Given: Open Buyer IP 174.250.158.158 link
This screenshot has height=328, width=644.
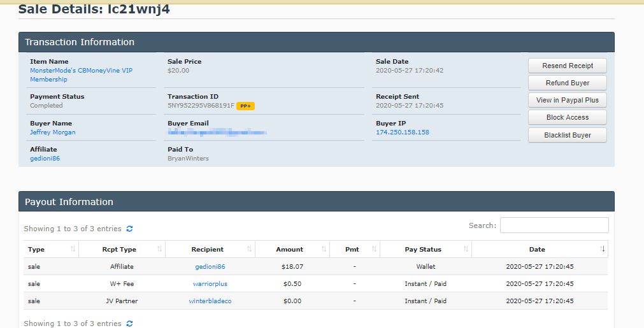Looking at the screenshot, I should pos(403,132).
